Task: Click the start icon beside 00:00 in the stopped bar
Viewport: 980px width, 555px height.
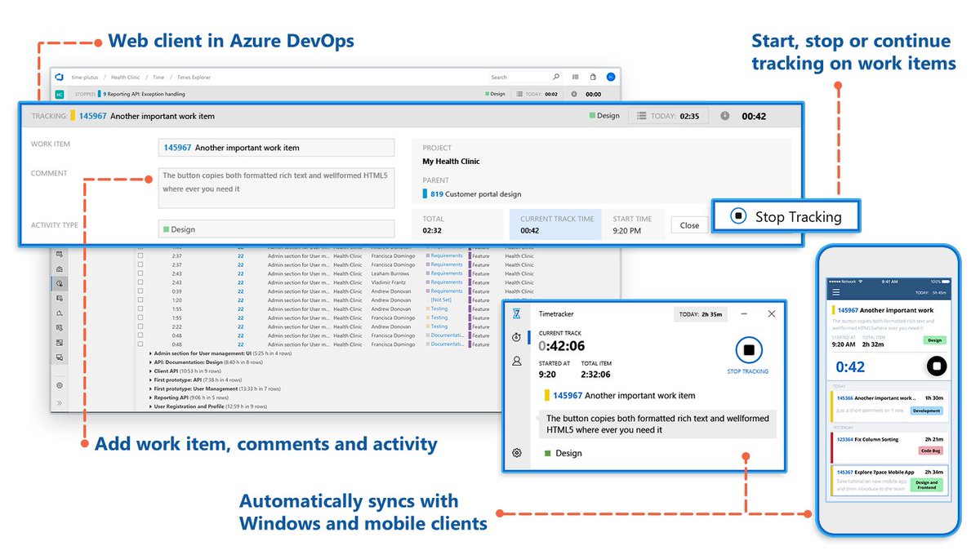Action: click(x=574, y=94)
